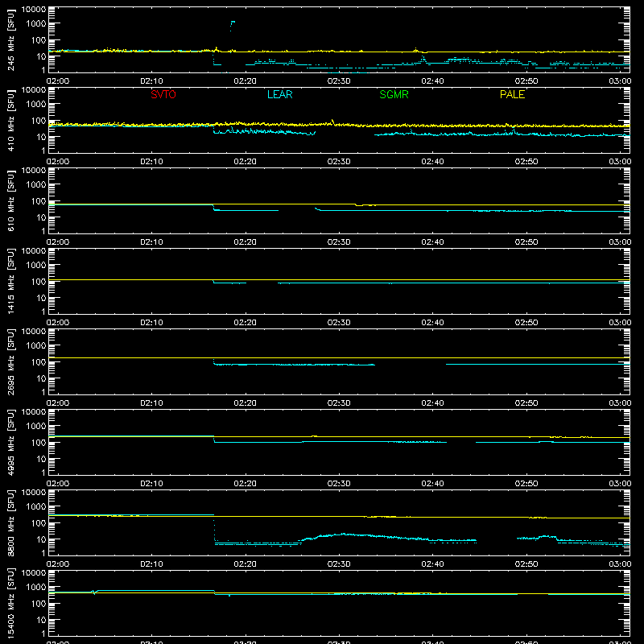The height and width of the screenshot is (644, 644).
Task: Click '02:40' under the 8800 MHz plot
Action: pyautogui.click(x=432, y=564)
